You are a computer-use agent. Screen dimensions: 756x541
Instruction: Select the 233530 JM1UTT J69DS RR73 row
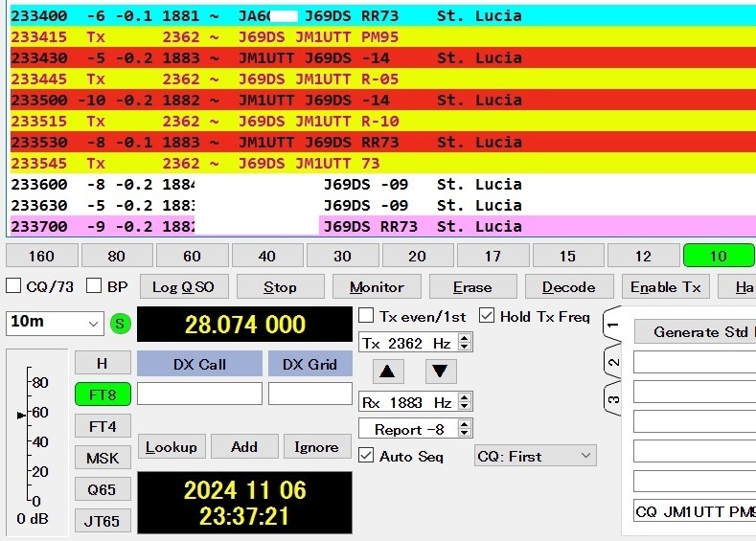click(383, 142)
